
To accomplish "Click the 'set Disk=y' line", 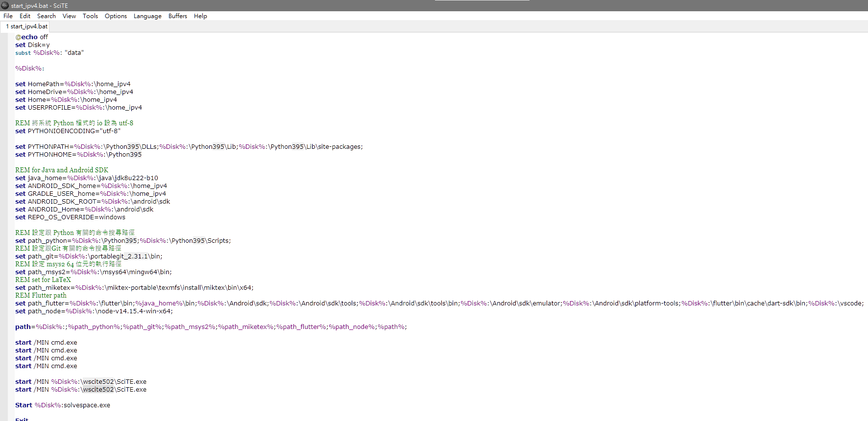I will pyautogui.click(x=32, y=45).
